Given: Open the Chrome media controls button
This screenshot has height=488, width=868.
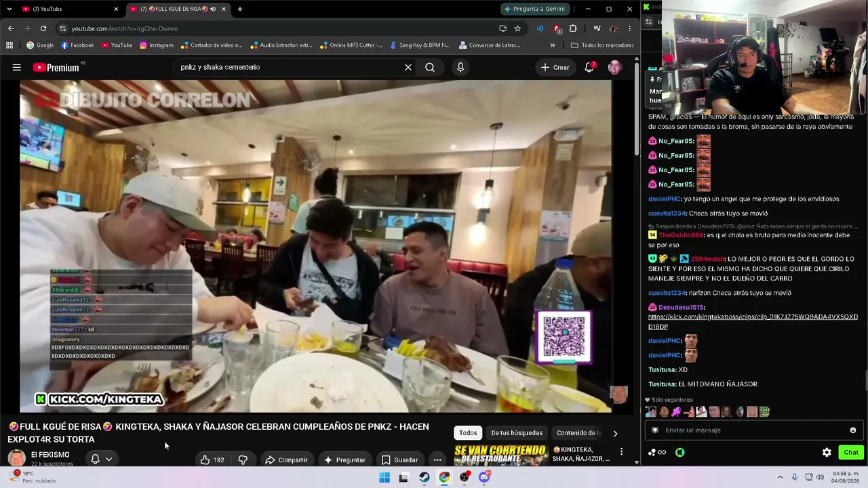Looking at the screenshot, I should click(x=597, y=28).
